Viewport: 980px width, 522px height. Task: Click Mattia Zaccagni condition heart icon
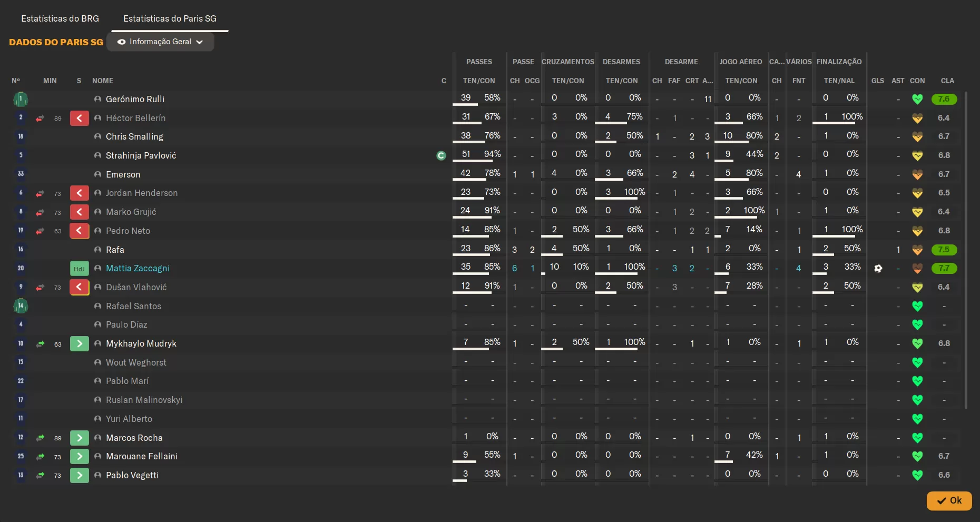pos(917,269)
